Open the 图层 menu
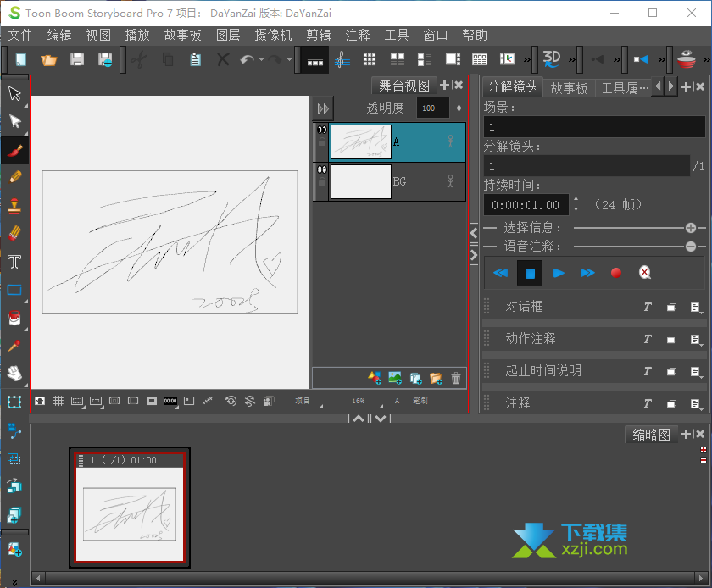Viewport: 712px width, 588px height. 228,35
